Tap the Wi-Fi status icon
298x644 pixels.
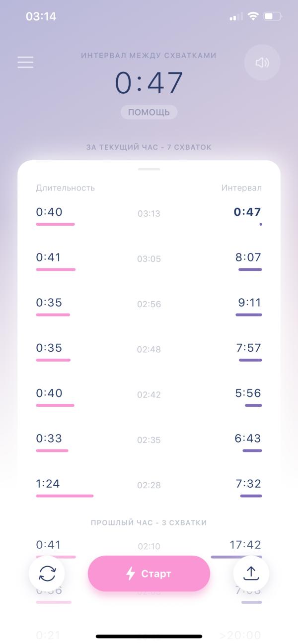[253, 16]
